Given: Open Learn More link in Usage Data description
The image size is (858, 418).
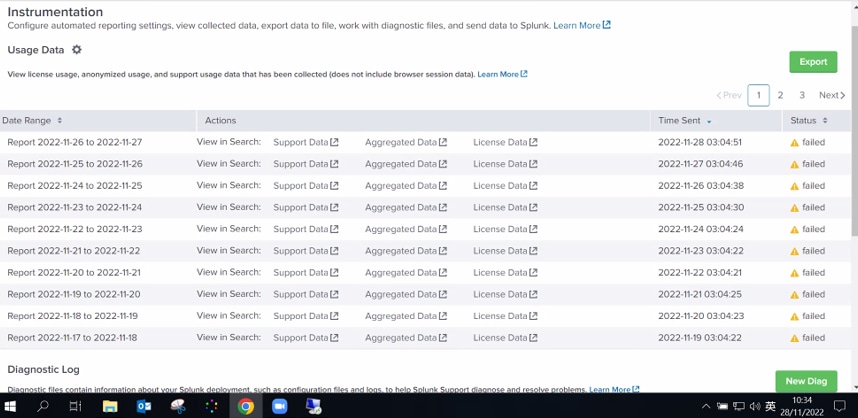Looking at the screenshot, I should click(x=502, y=74).
